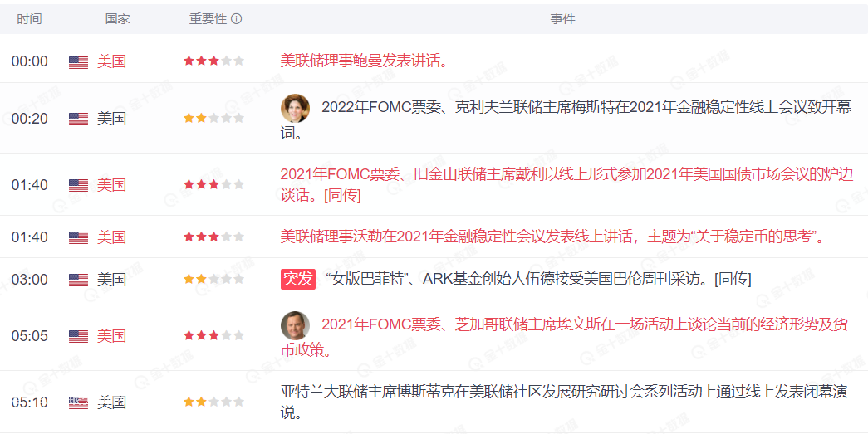Click the star rating in the 05:10 row
Viewport: 868px width, 434px height.
pos(213,402)
